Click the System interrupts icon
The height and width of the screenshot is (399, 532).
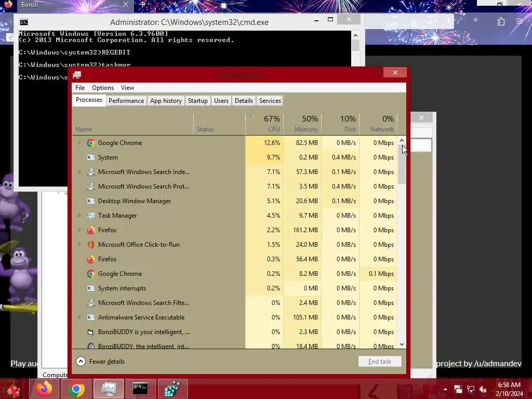point(90,288)
